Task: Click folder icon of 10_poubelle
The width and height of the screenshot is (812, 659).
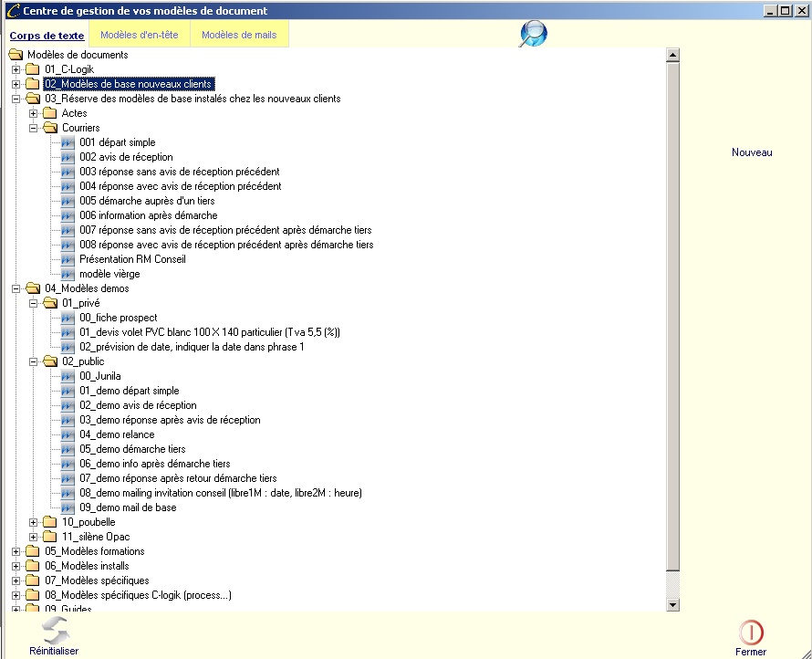Action: [x=50, y=522]
